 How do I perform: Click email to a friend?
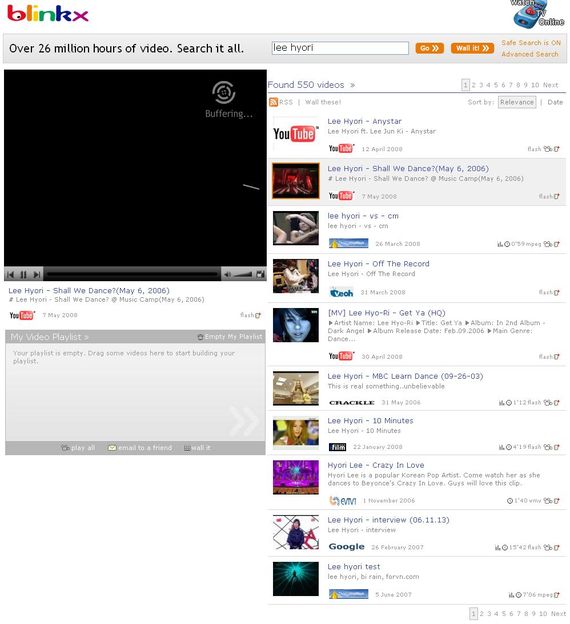click(140, 448)
